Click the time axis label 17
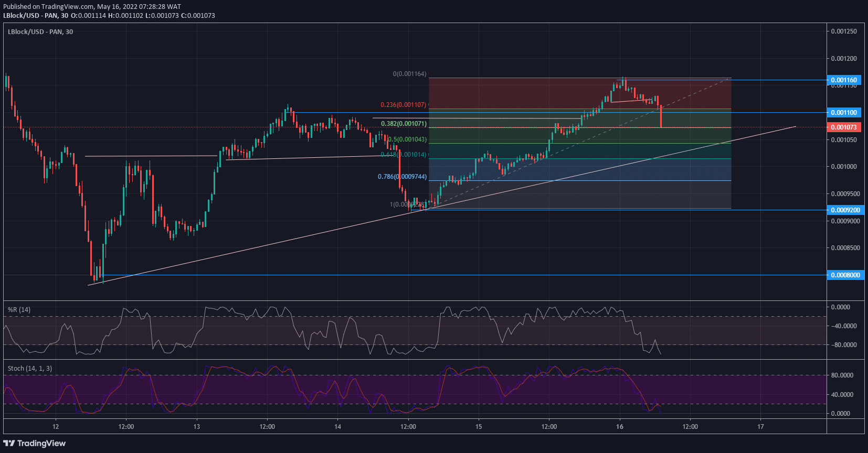This screenshot has width=868, height=453. pos(760,427)
